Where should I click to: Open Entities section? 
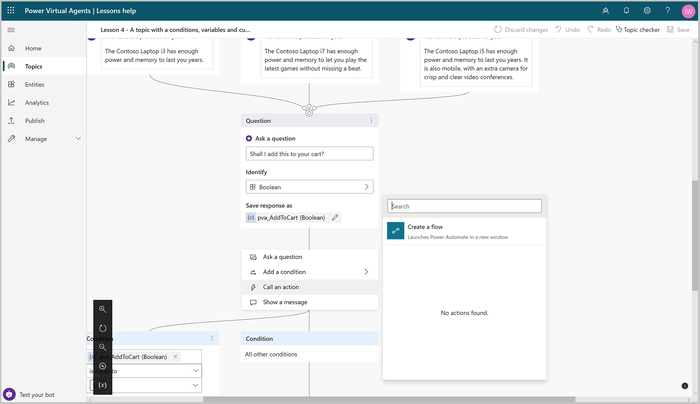[x=34, y=84]
